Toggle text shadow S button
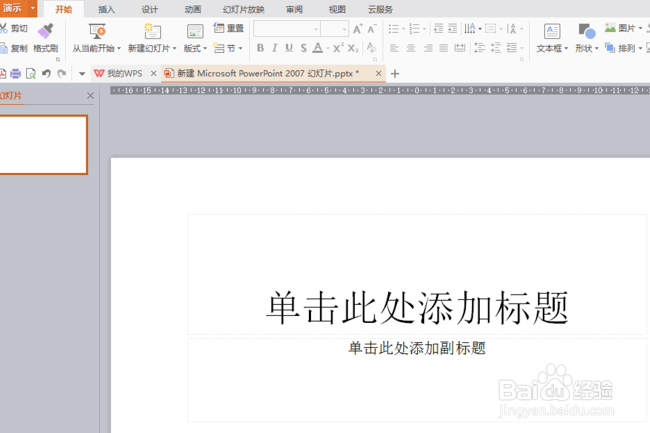 303,48
